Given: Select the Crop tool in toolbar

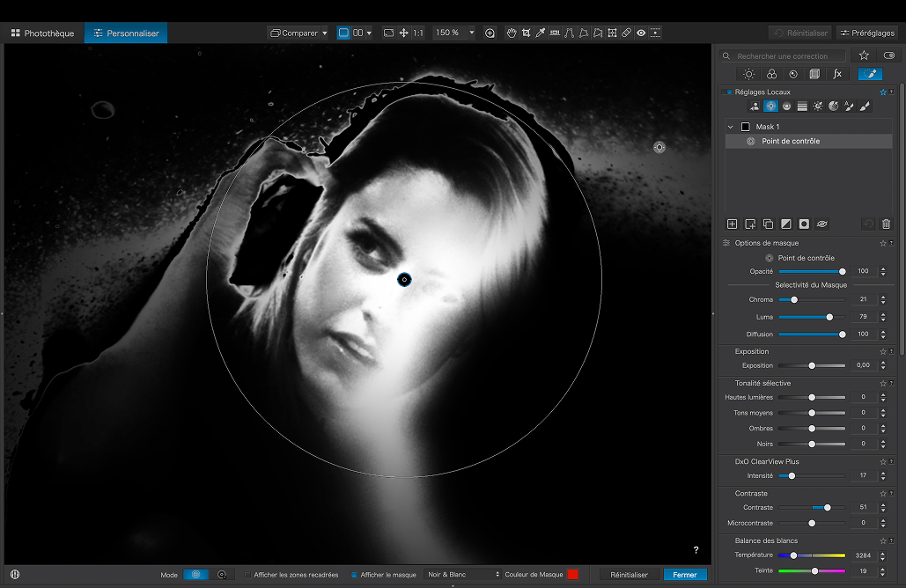Looking at the screenshot, I should (x=526, y=33).
